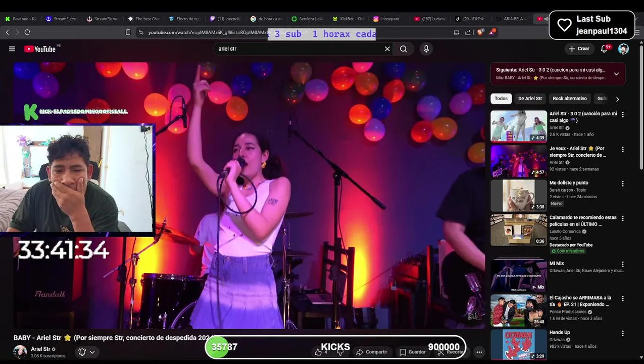Open the YouTube hamburger guide menu
Image resolution: width=644 pixels, height=364 pixels.
pyautogui.click(x=12, y=49)
